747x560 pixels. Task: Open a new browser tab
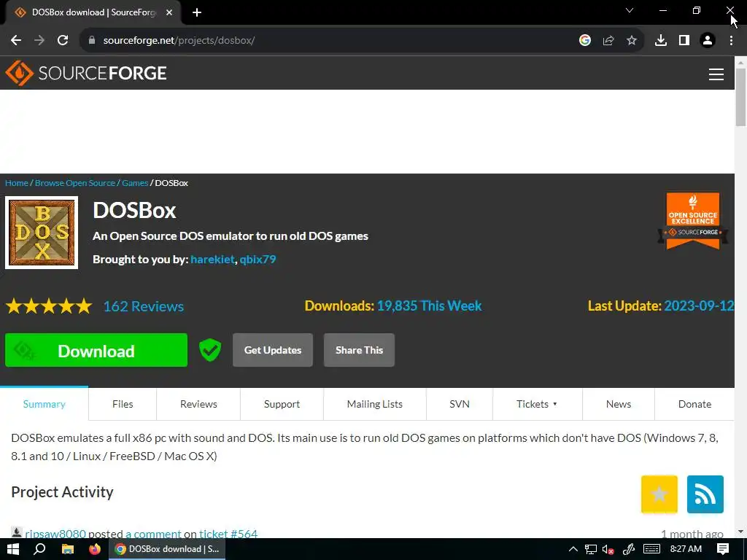pos(197,12)
